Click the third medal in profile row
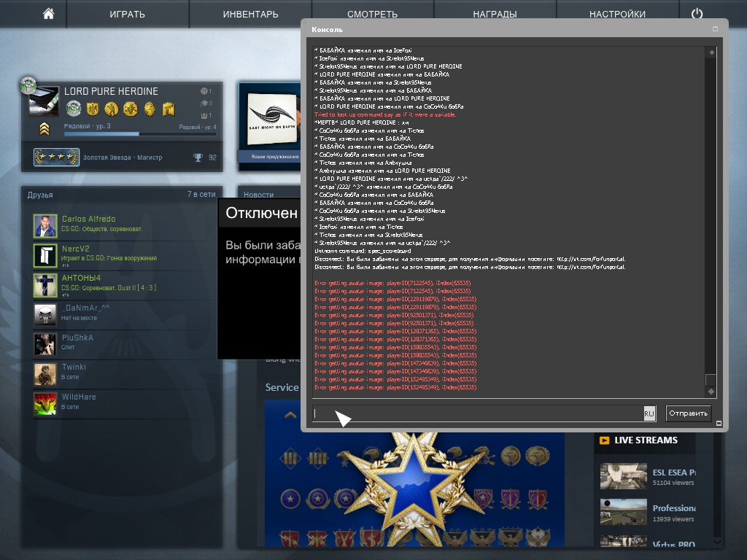747x560 pixels. (112, 109)
